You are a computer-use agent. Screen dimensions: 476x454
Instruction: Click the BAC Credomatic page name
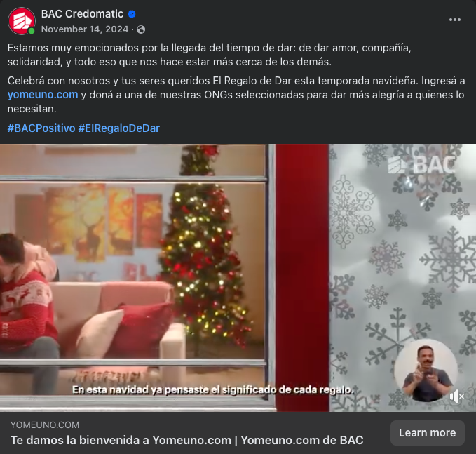(82, 14)
